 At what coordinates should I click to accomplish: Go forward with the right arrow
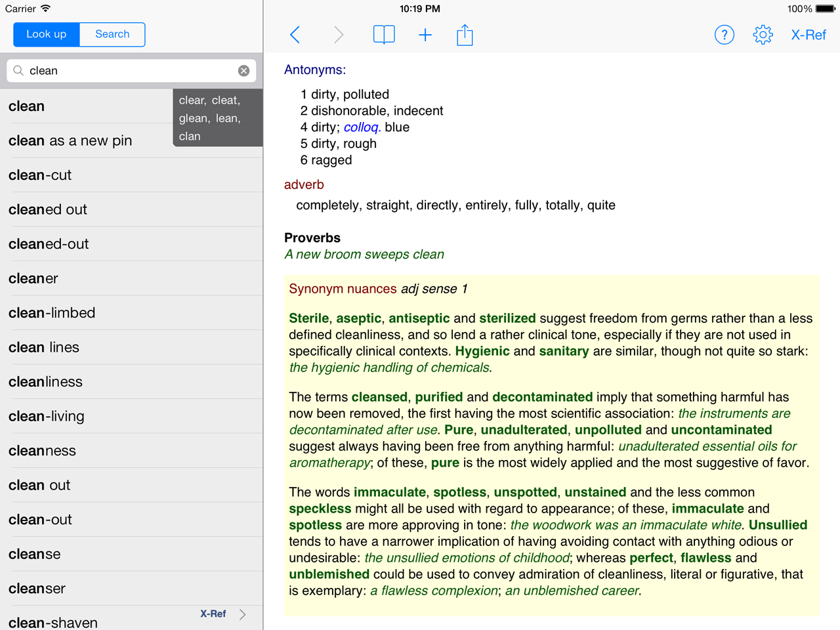(339, 35)
